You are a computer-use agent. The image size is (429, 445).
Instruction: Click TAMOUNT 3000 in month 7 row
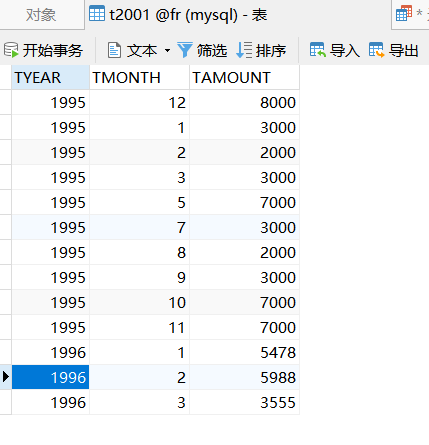[x=244, y=227]
